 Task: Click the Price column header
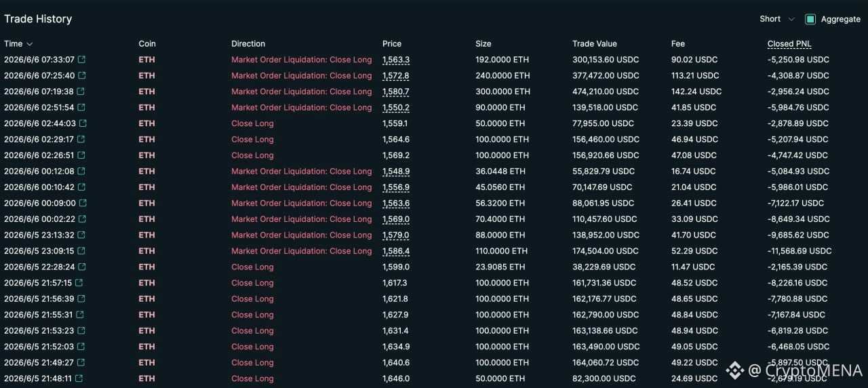tap(392, 43)
